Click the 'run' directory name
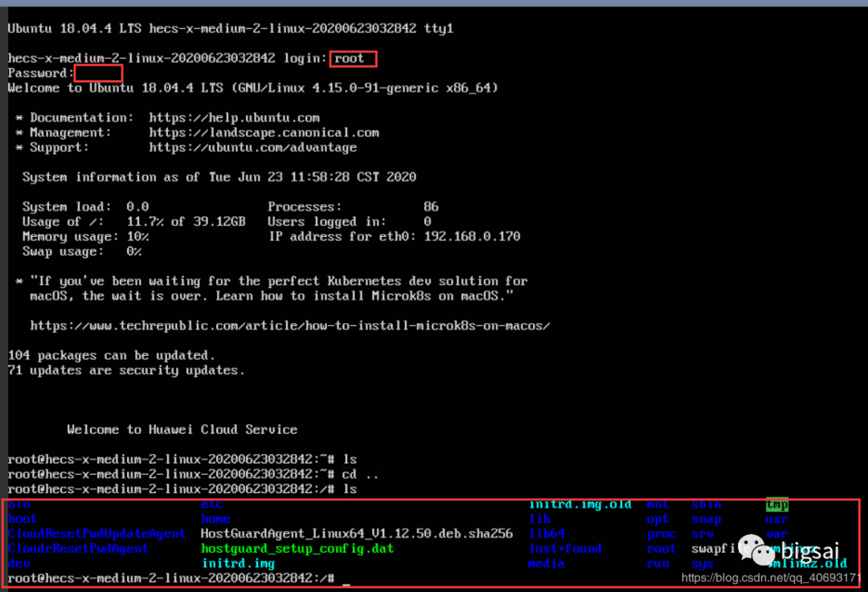This screenshot has width=868, height=592. (x=657, y=564)
